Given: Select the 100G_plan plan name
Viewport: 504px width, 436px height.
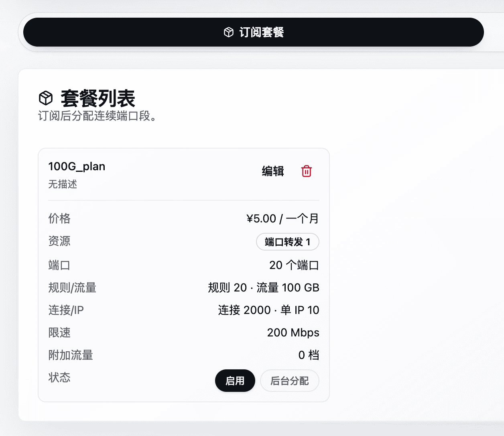Looking at the screenshot, I should click(77, 166).
